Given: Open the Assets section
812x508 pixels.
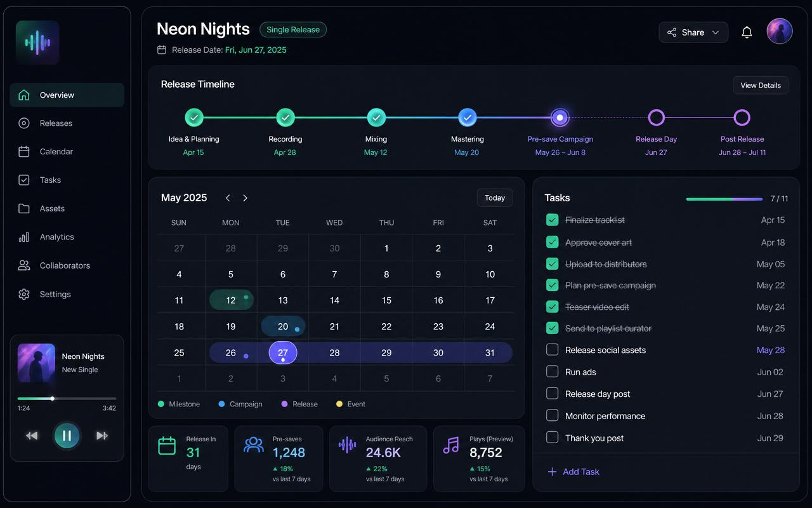Looking at the screenshot, I should pyautogui.click(x=67, y=208).
